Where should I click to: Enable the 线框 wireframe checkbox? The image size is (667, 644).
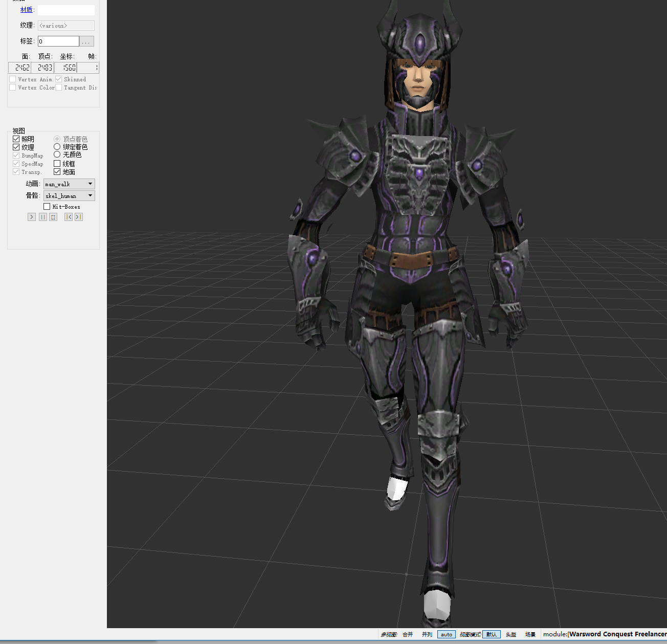coord(57,164)
